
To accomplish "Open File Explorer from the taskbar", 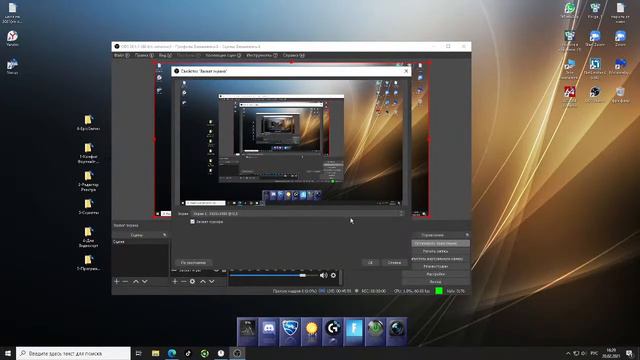I will [x=156, y=353].
